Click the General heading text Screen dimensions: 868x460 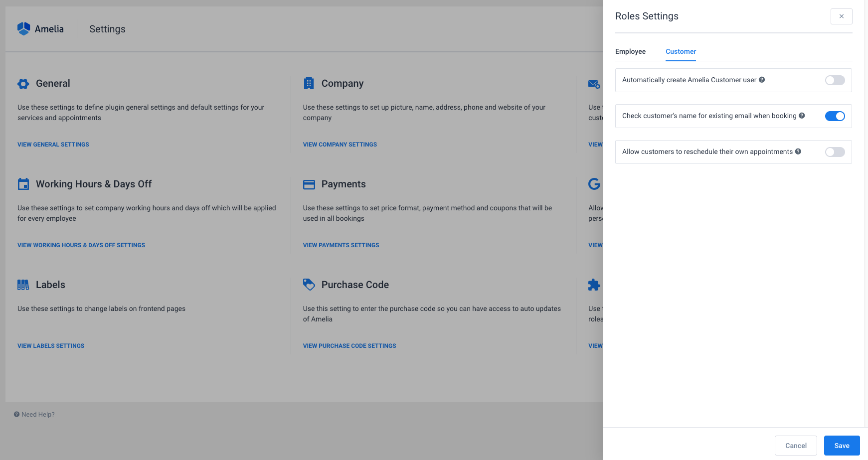coord(53,83)
